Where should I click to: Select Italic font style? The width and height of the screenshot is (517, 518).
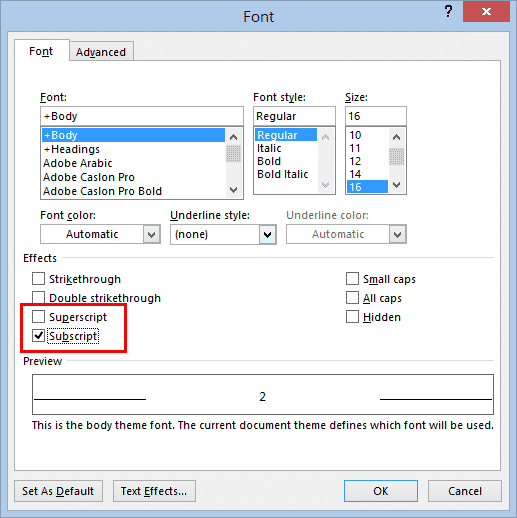tap(286, 148)
